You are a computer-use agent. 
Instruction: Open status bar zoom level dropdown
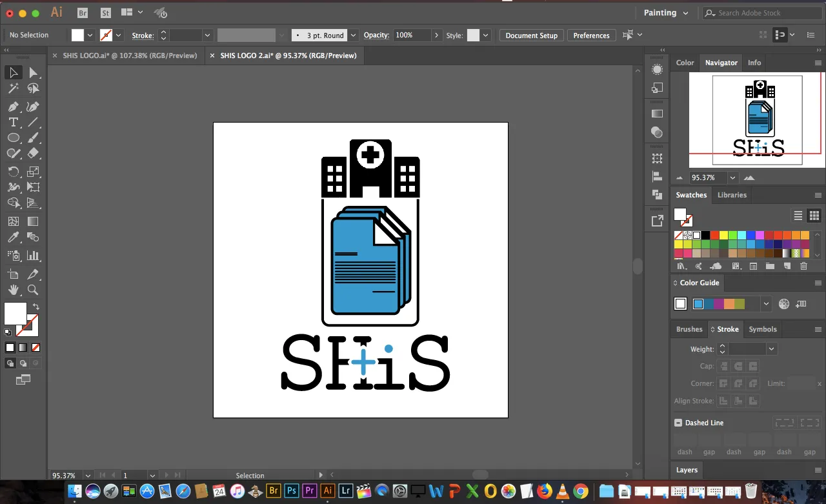87,476
